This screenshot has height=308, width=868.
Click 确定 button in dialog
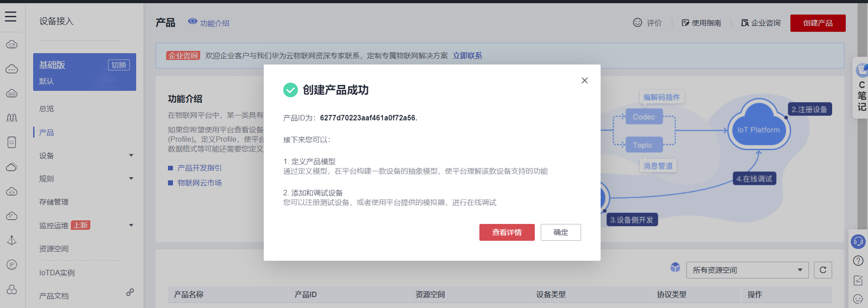coord(561,232)
